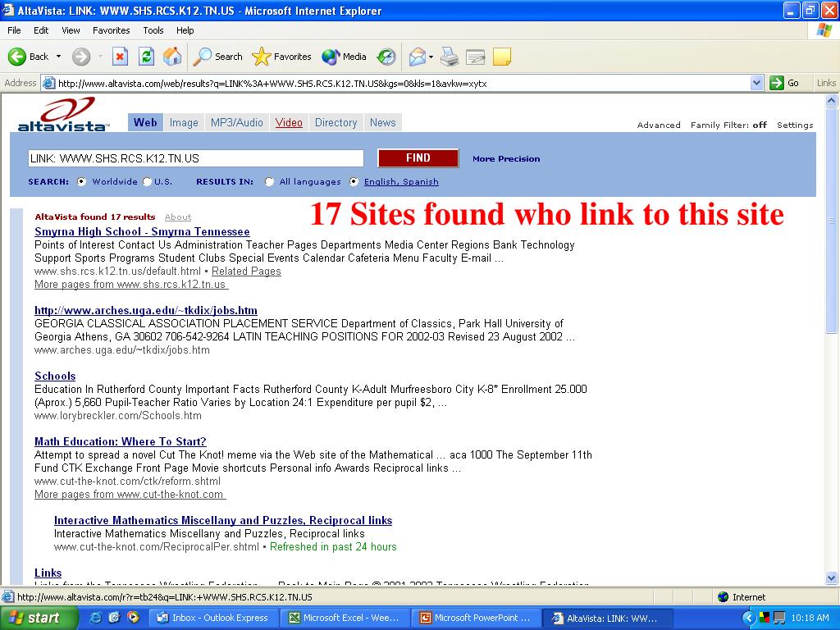840x630 pixels.
Task: Click the AltaVista search query input field
Action: pos(196,158)
